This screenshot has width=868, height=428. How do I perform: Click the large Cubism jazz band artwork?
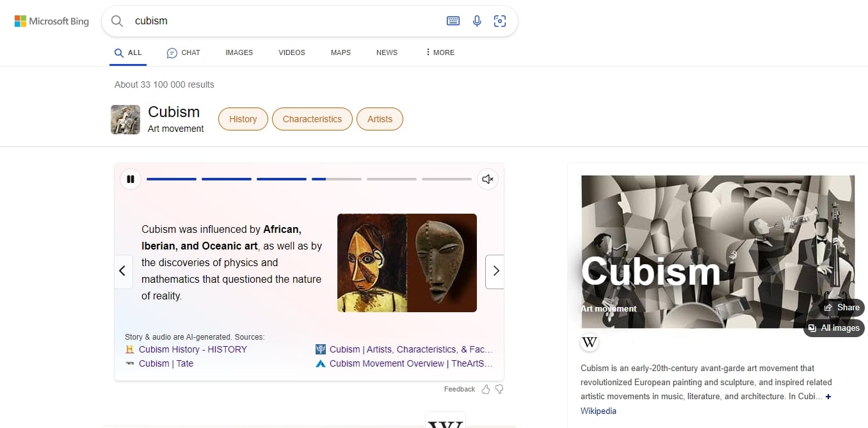pyautogui.click(x=718, y=252)
